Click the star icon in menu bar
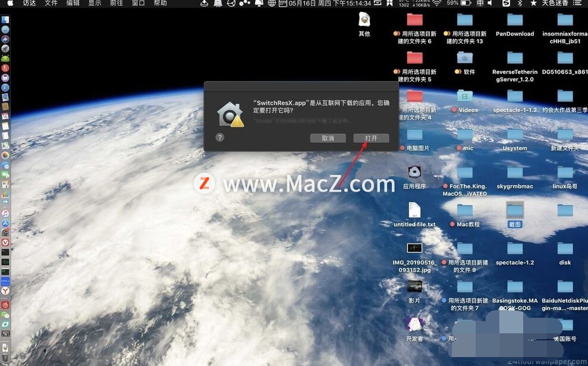588x366 pixels. (x=533, y=3)
